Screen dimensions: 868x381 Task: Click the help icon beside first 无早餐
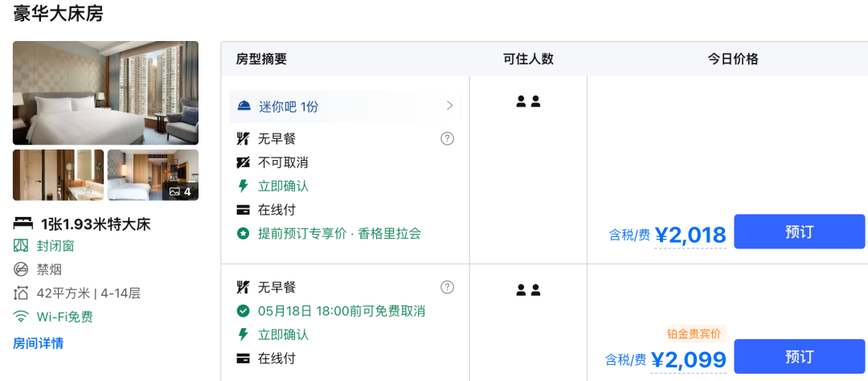(x=448, y=138)
